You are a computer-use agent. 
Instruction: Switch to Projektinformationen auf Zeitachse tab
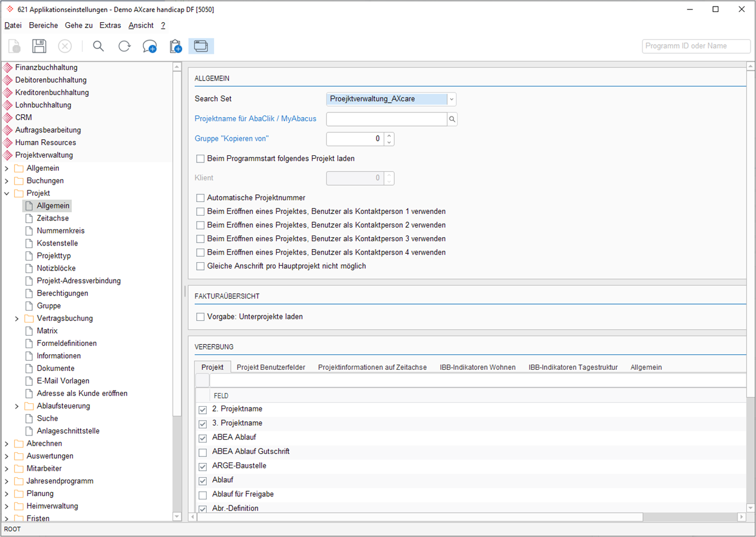[x=372, y=367]
